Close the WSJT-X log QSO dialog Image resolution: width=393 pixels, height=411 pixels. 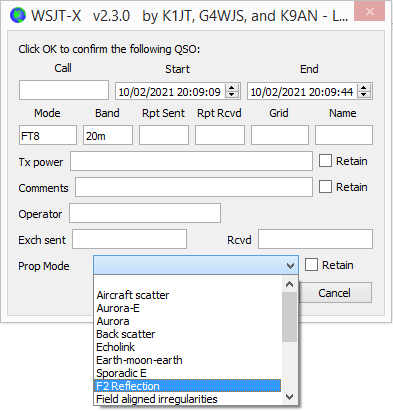point(369,11)
